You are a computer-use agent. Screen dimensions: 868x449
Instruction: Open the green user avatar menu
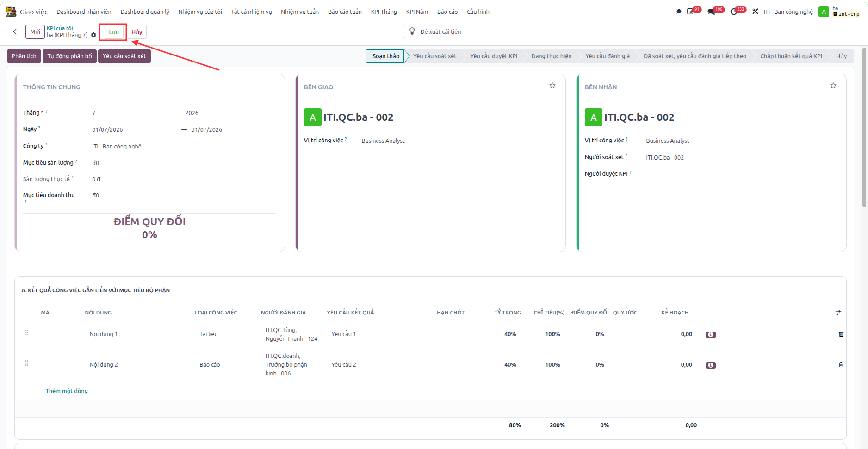(824, 12)
